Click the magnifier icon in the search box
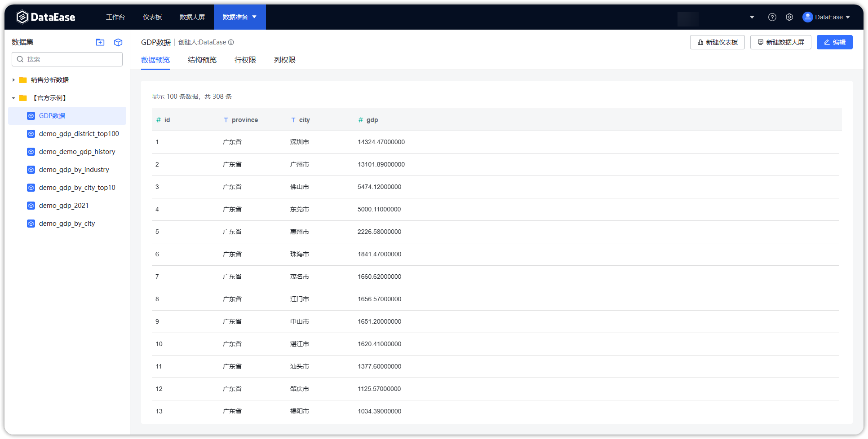 pos(20,59)
